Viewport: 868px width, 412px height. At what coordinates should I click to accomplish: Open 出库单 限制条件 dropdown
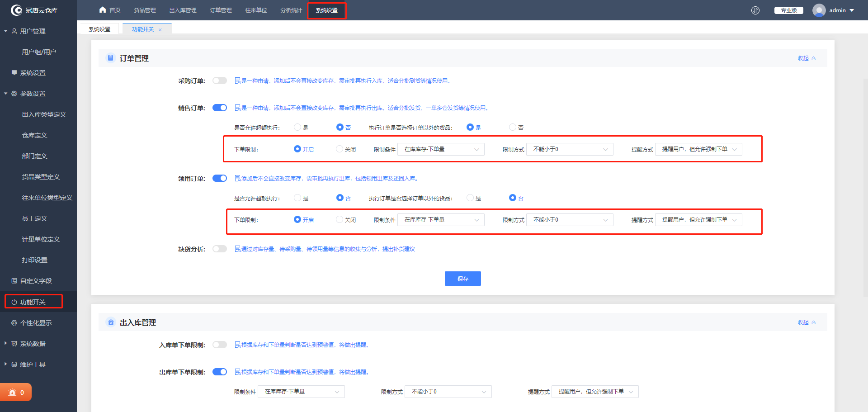[x=301, y=392]
